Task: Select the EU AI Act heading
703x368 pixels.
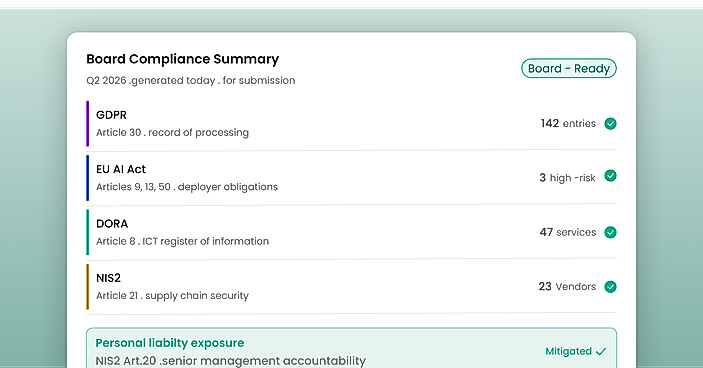Action: tap(121, 169)
